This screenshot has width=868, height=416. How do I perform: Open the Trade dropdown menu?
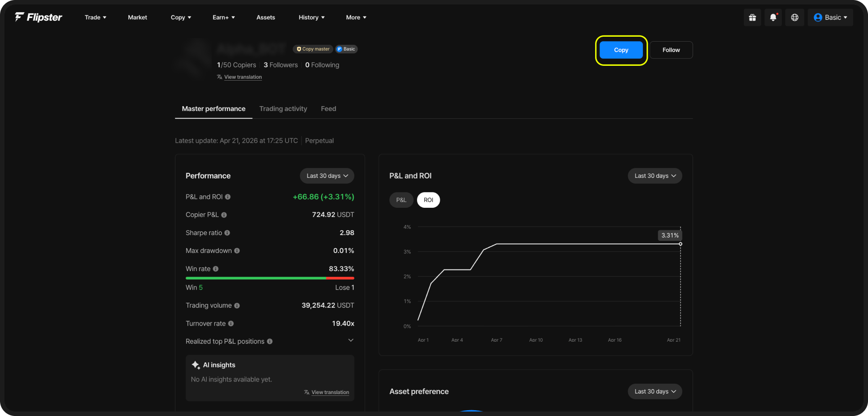tap(95, 17)
